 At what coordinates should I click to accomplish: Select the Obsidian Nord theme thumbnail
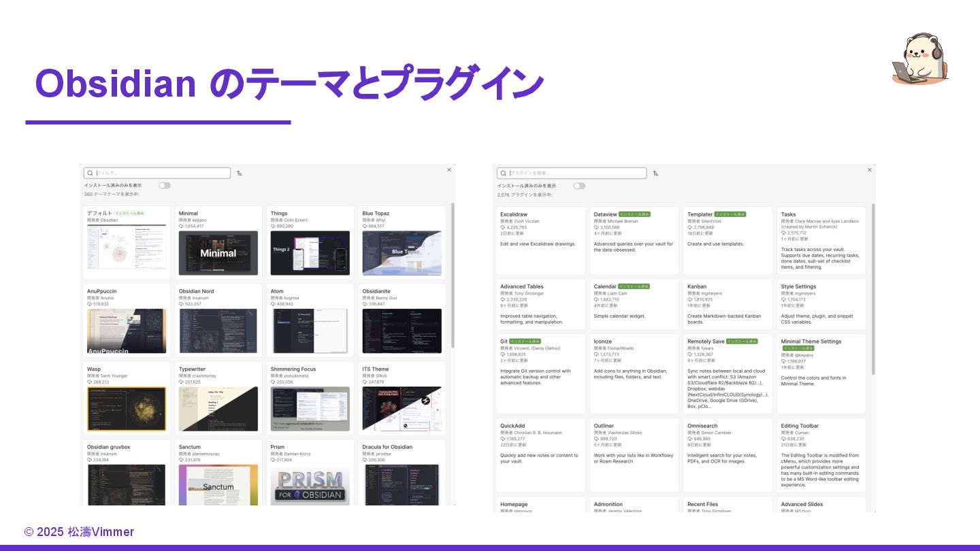(218, 331)
